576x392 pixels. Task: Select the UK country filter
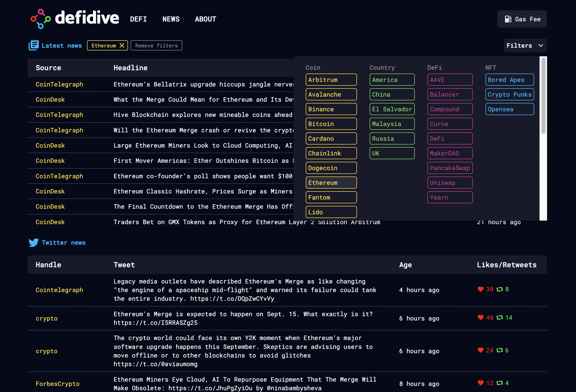point(392,153)
